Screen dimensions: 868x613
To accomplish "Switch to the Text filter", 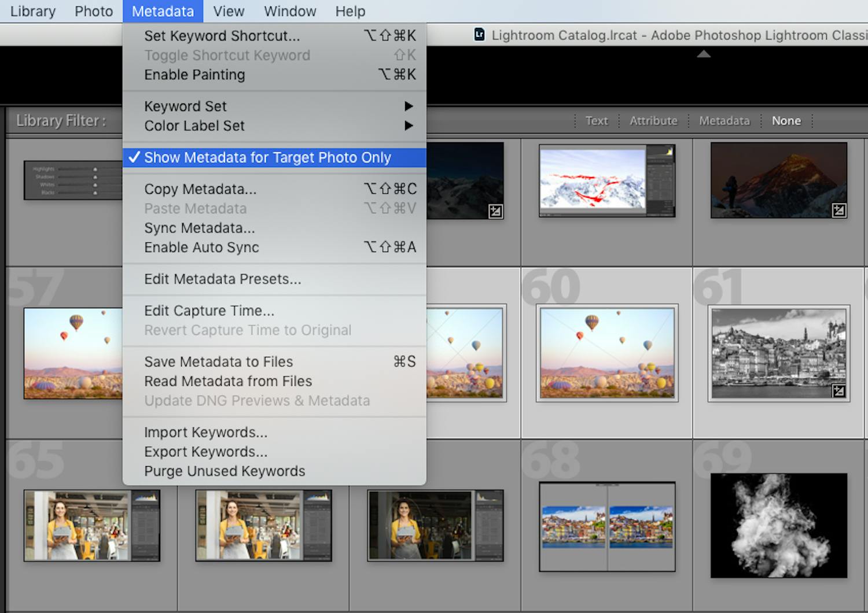I will pos(597,121).
